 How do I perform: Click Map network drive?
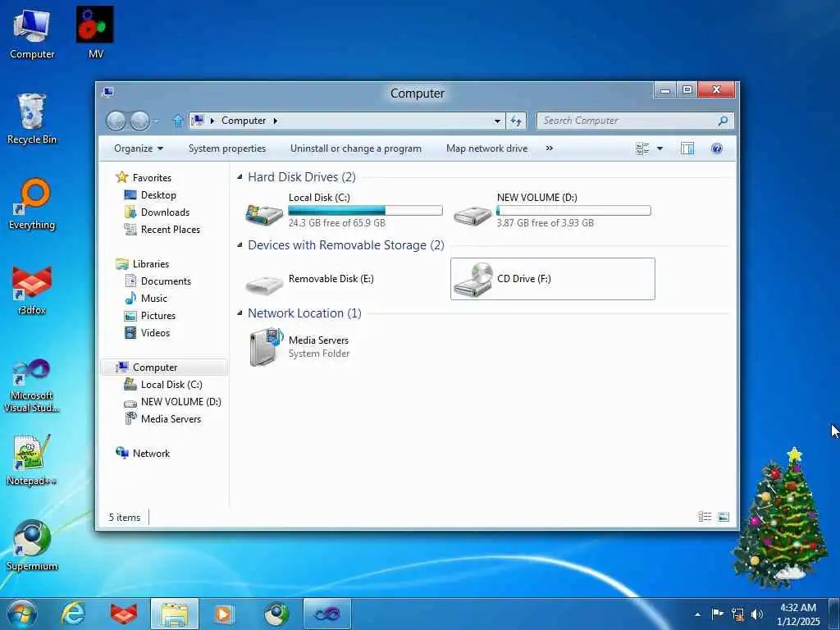487,148
